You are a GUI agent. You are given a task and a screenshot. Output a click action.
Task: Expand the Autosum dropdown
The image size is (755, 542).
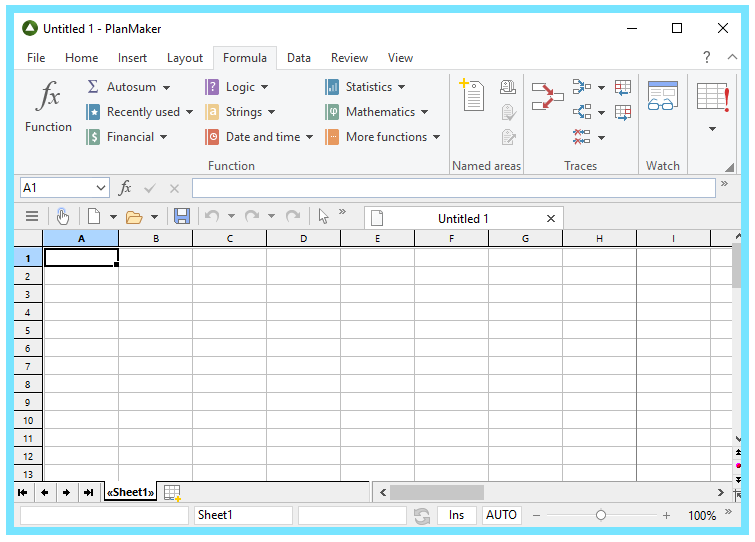tap(166, 88)
